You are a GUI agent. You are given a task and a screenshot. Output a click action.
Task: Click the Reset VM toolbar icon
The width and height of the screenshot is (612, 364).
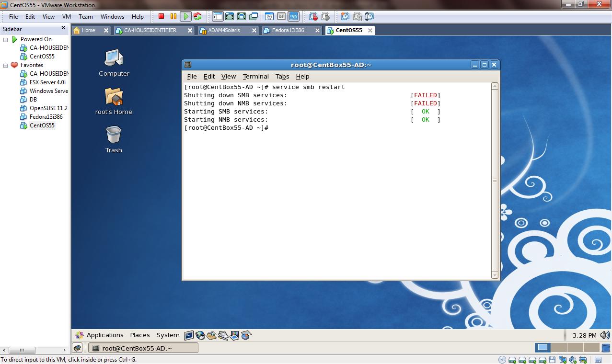197,16
